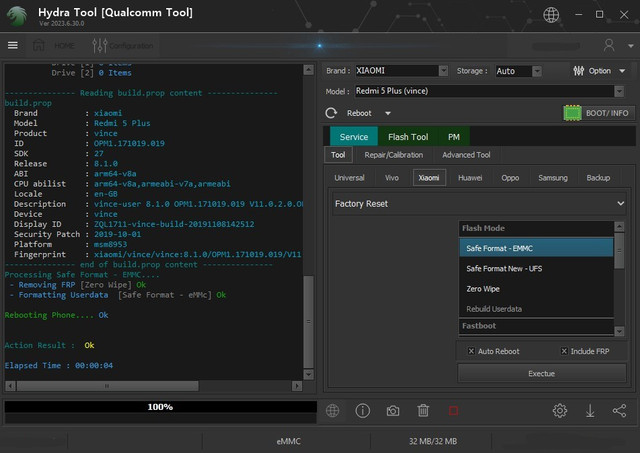Select Rebuild Userdata option

[x=536, y=309]
